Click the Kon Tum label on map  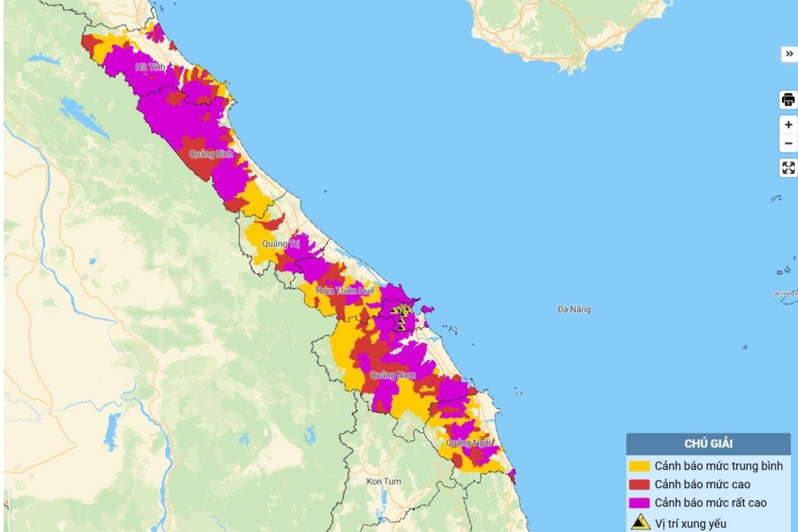384,481
